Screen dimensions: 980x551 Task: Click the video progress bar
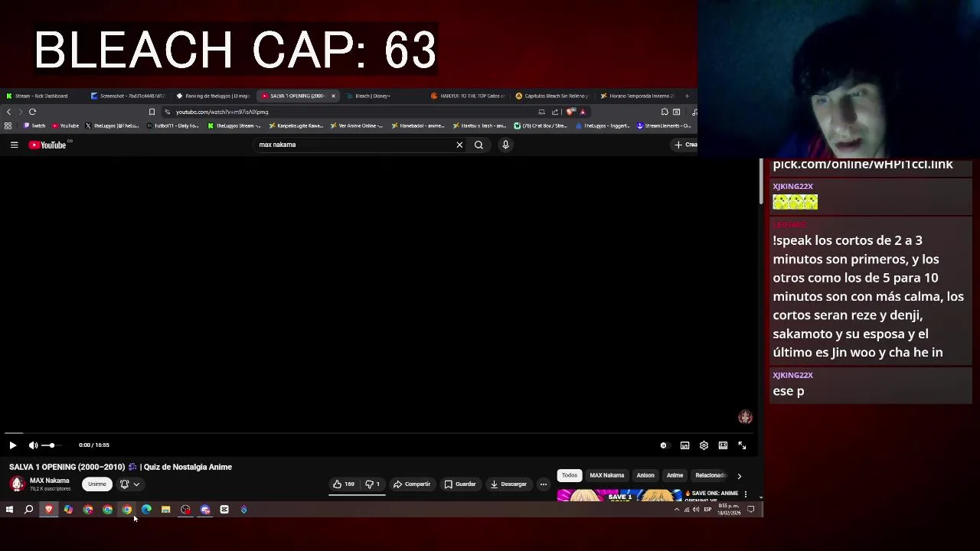(x=381, y=433)
